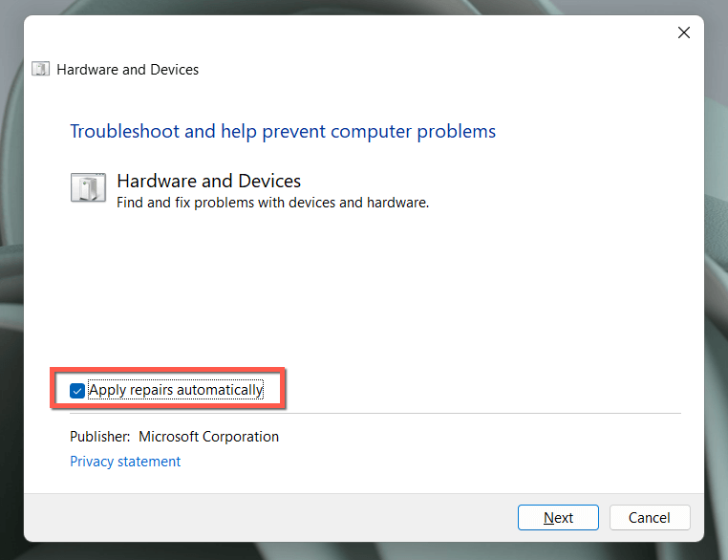Screen dimensions: 728x560
Task: Open the Privacy statement link
Action: click(125, 462)
